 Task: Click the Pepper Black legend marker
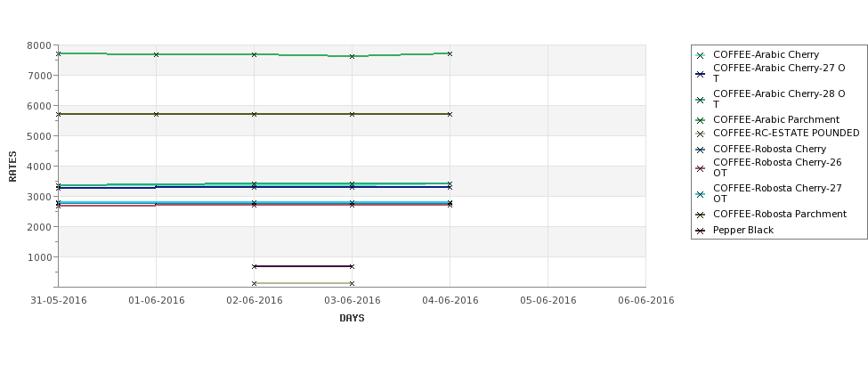point(701,231)
